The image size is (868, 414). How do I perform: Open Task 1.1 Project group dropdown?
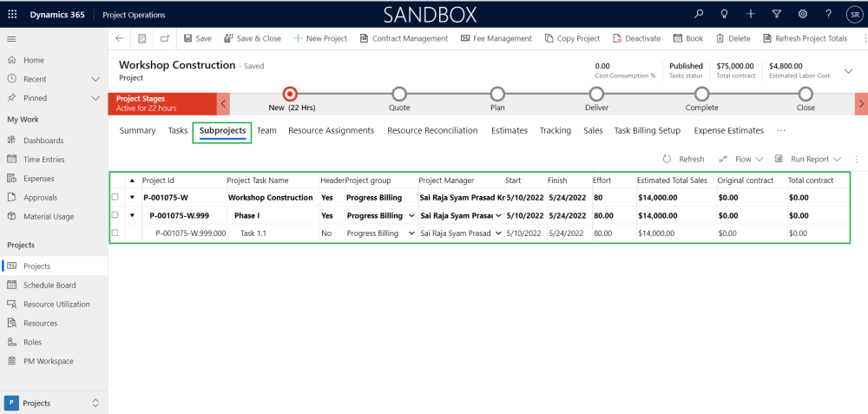[411, 233]
